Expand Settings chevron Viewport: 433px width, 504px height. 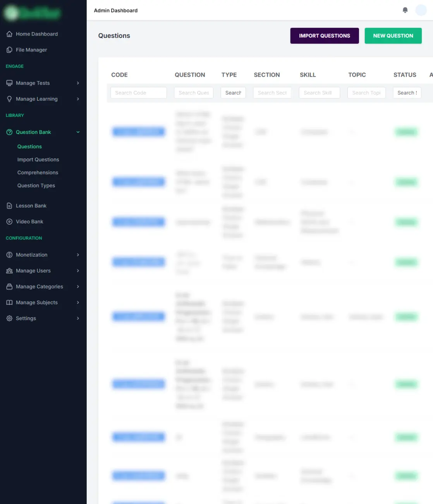[x=78, y=319]
